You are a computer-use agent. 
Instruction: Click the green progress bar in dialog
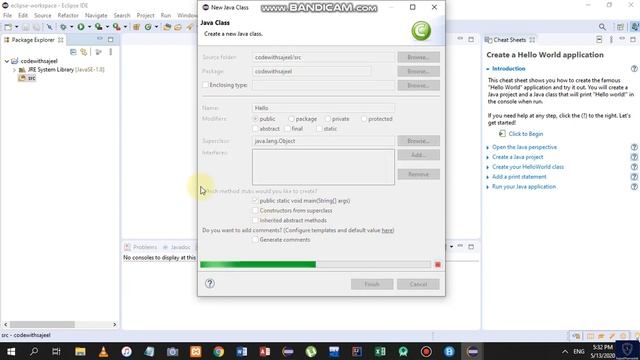(258, 264)
